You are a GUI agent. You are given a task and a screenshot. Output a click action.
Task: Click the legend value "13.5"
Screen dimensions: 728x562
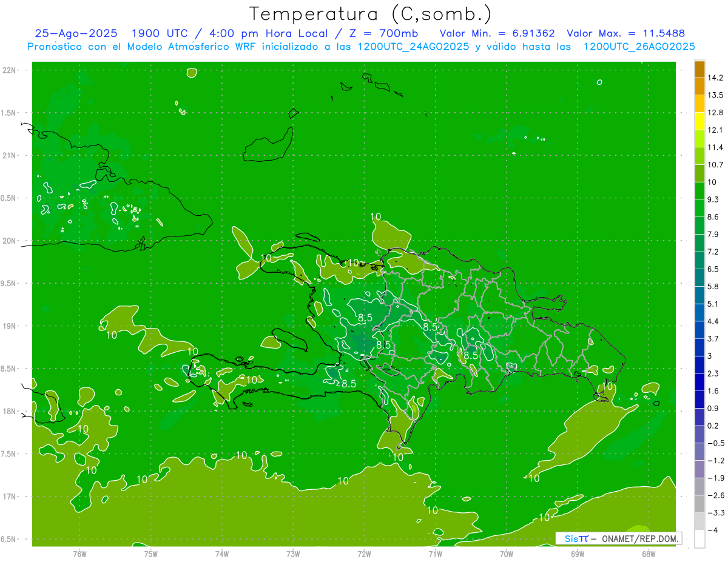pos(715,95)
